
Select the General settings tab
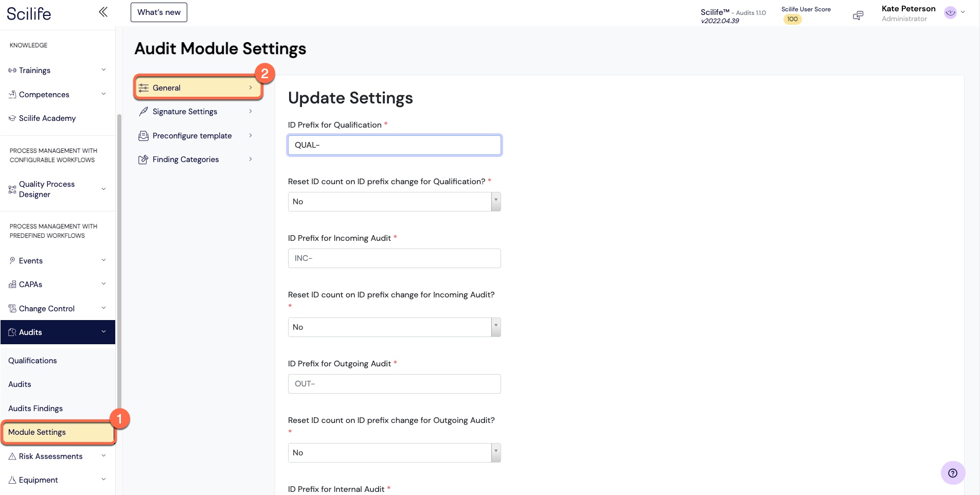point(199,87)
